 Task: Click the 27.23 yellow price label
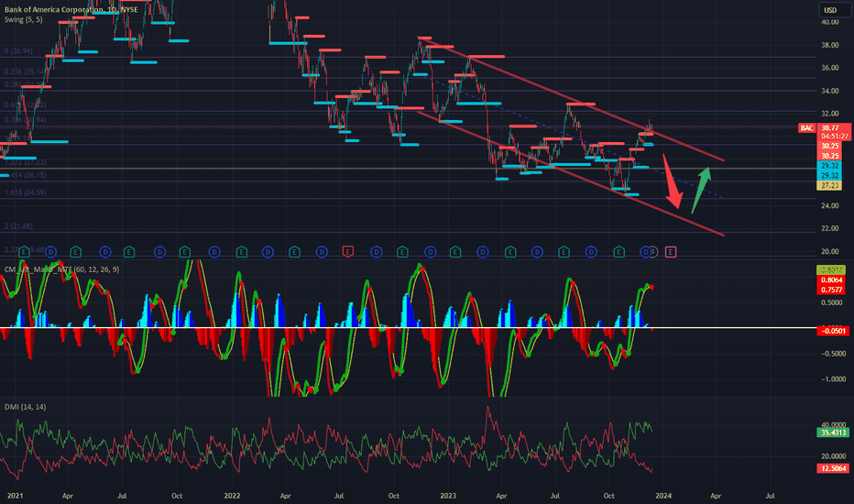tap(829, 185)
